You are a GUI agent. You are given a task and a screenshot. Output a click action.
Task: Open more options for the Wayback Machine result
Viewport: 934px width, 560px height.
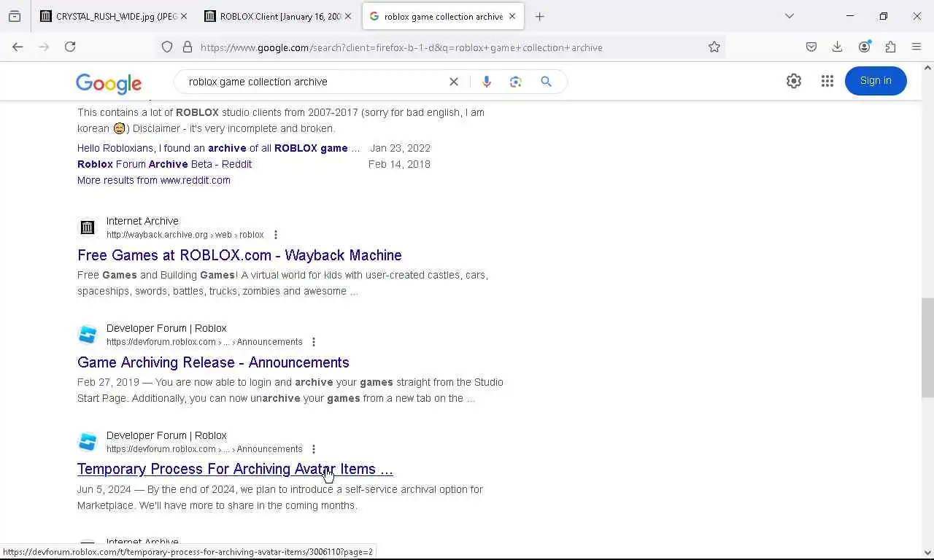tap(276, 235)
